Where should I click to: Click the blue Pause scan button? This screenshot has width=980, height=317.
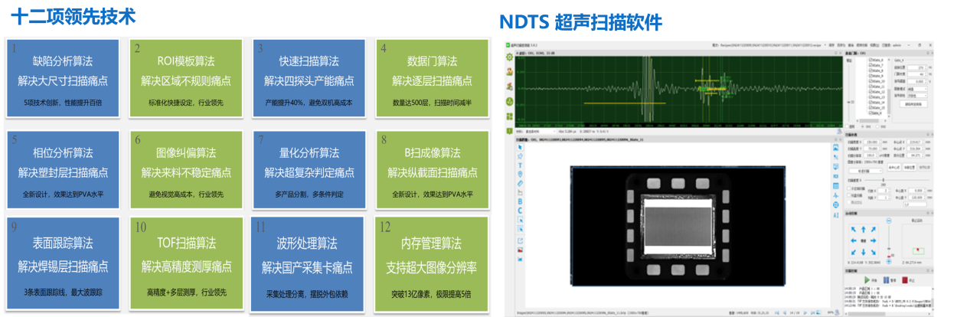(x=887, y=279)
